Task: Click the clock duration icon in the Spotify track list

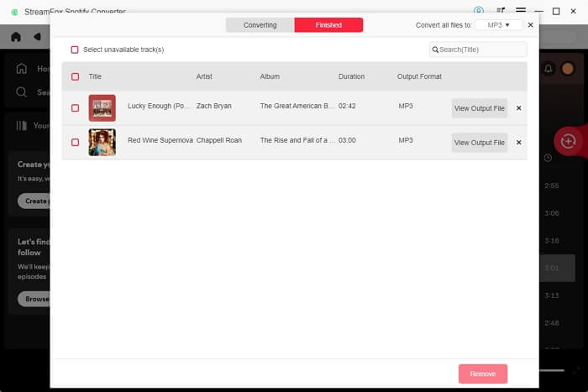Action: coord(548,158)
